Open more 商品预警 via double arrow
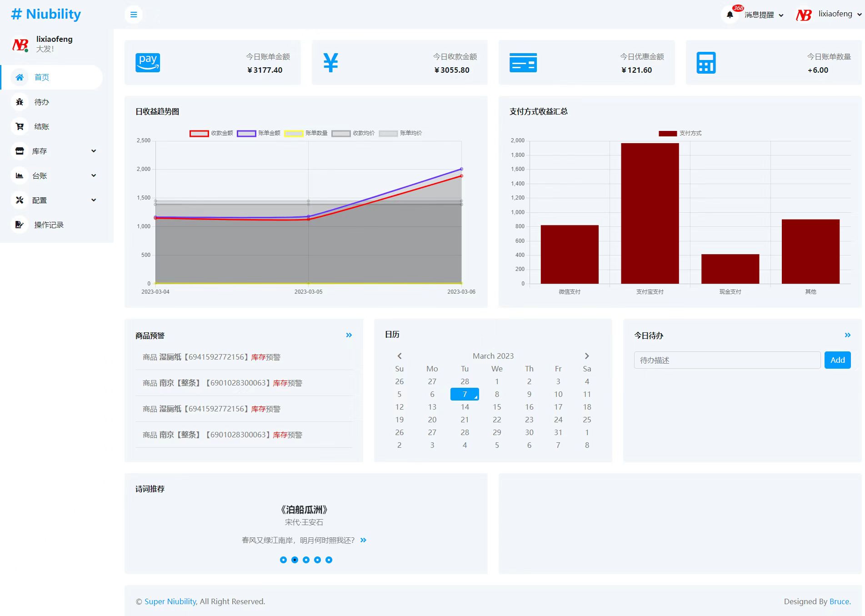This screenshot has width=865, height=616. (349, 335)
